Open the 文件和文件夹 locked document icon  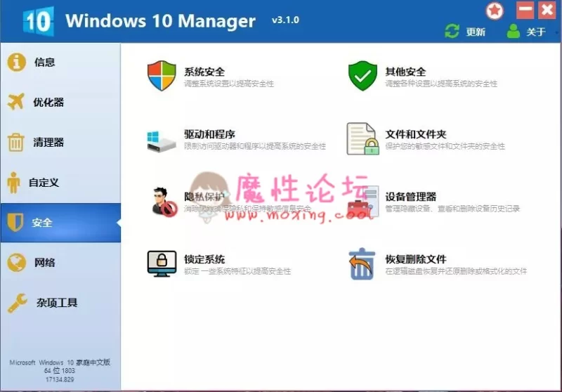pos(362,139)
